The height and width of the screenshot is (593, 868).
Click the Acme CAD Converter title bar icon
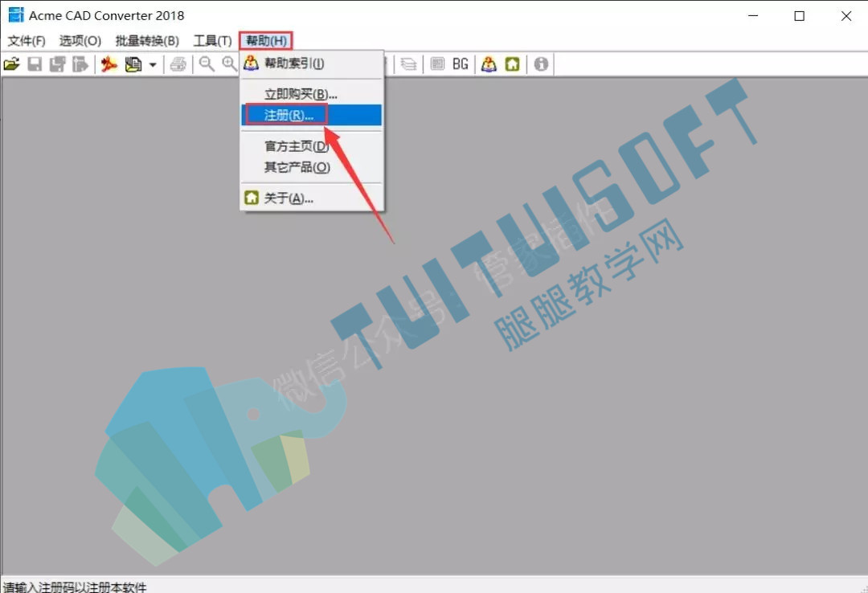(16, 15)
